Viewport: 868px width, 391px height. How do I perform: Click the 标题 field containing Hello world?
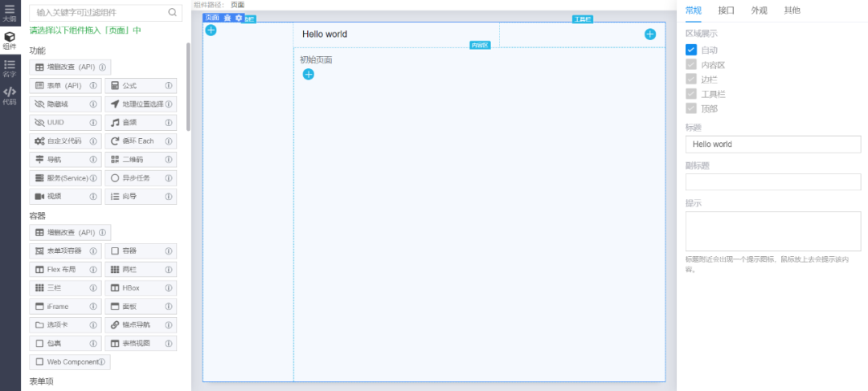tap(773, 145)
